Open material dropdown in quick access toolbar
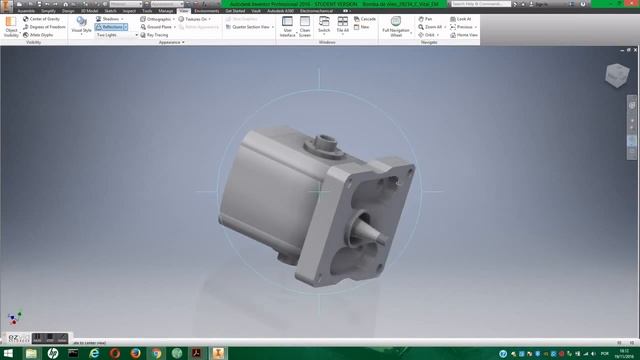This screenshot has width=640, height=360. 126,4
